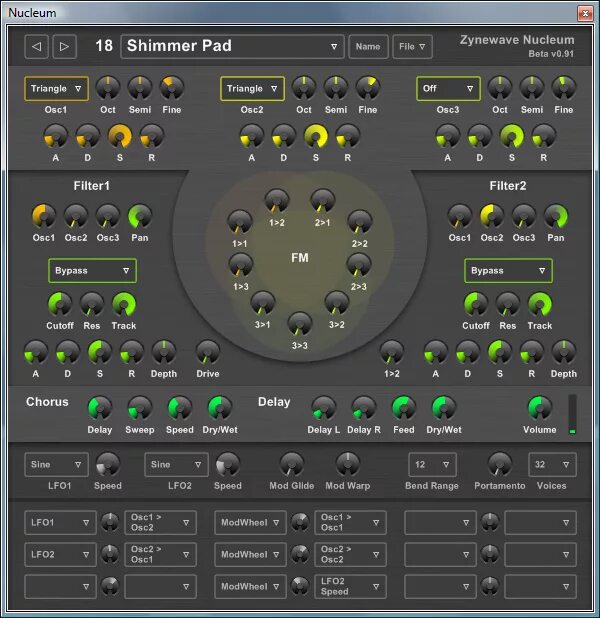Click the Osc2 Sustain (S) knob
The image size is (600, 618).
(x=316, y=136)
